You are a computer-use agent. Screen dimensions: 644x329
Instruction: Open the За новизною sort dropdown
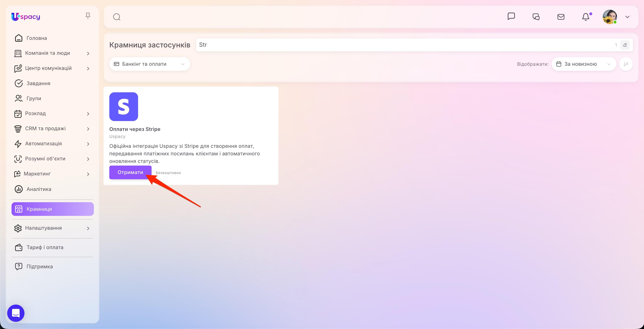[x=584, y=64]
